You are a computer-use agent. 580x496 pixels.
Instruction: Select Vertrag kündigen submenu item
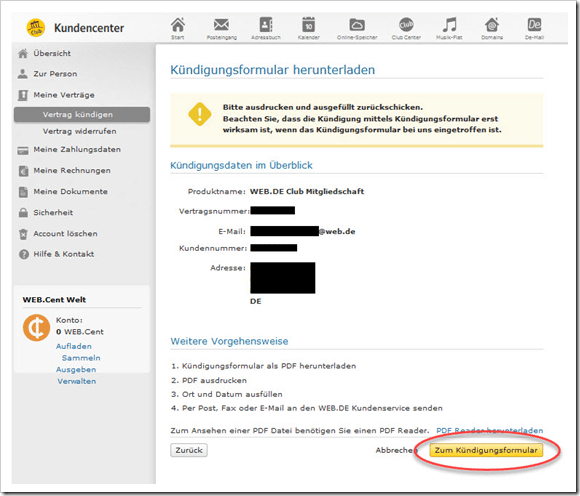click(x=82, y=115)
